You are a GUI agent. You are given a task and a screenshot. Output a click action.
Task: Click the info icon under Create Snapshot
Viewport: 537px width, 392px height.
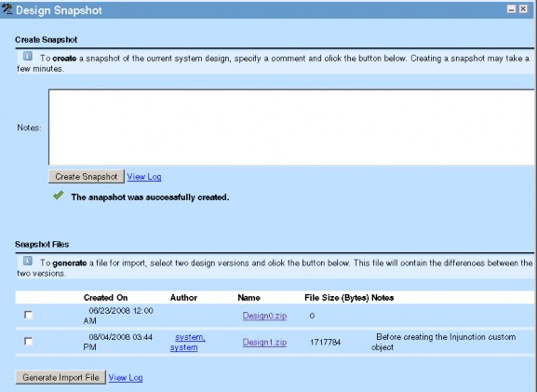28,56
